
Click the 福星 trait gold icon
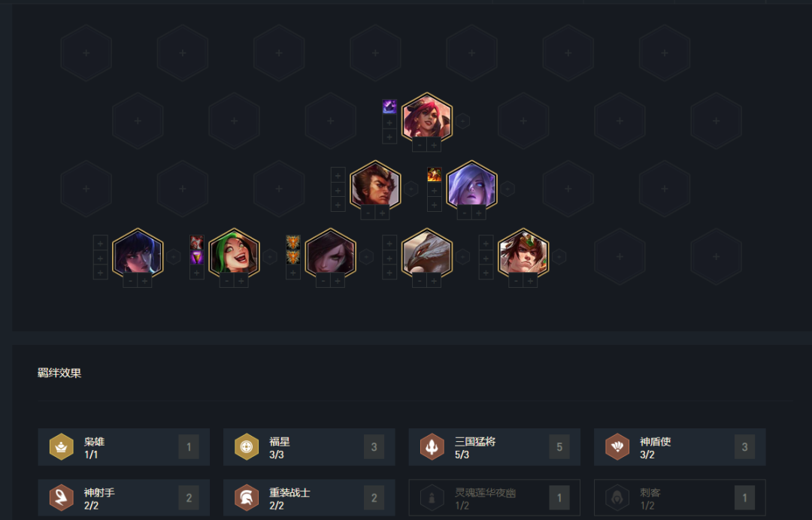(x=247, y=446)
